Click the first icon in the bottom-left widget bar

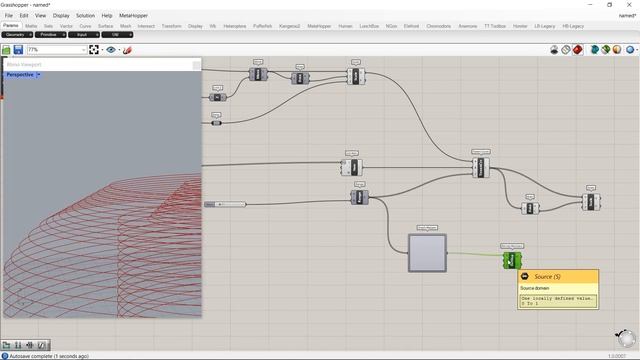[7, 345]
